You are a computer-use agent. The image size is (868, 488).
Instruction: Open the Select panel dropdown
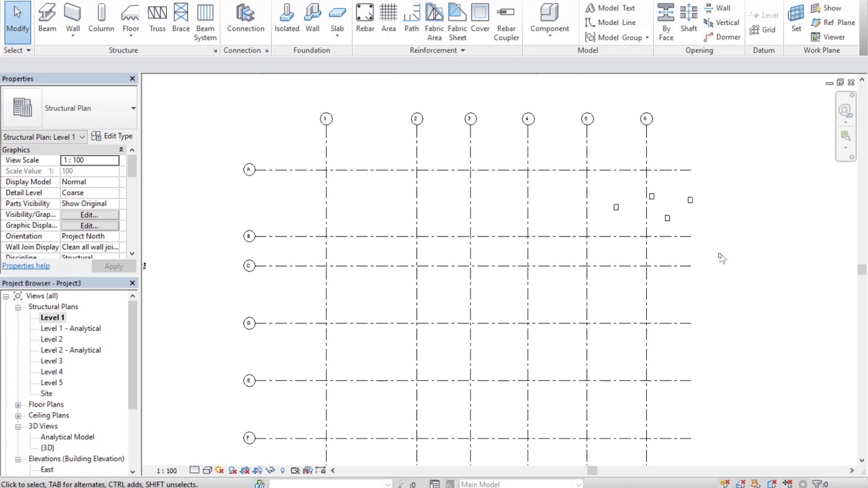[x=17, y=50]
